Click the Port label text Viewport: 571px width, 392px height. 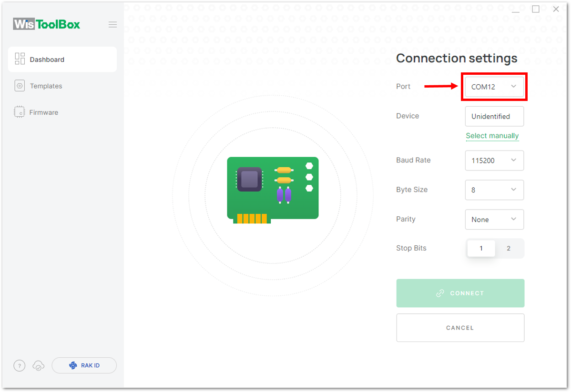point(403,86)
